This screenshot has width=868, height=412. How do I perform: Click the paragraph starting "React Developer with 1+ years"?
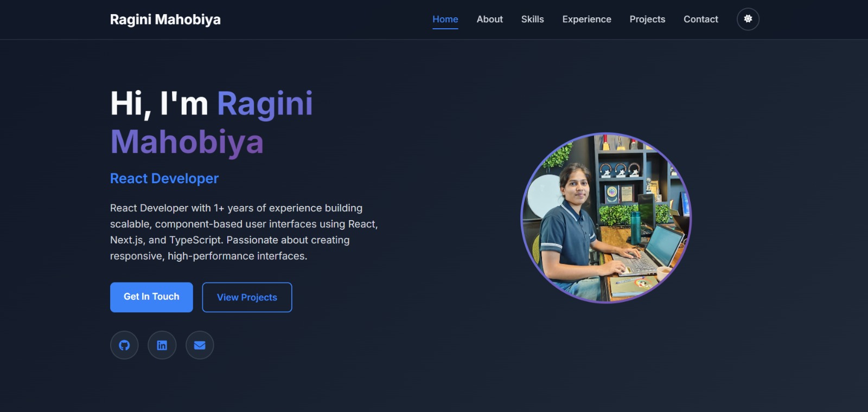point(244,232)
